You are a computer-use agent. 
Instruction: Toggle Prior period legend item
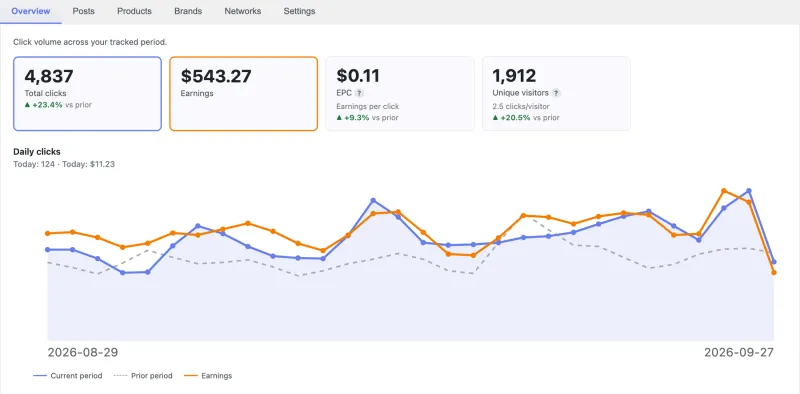click(x=142, y=376)
